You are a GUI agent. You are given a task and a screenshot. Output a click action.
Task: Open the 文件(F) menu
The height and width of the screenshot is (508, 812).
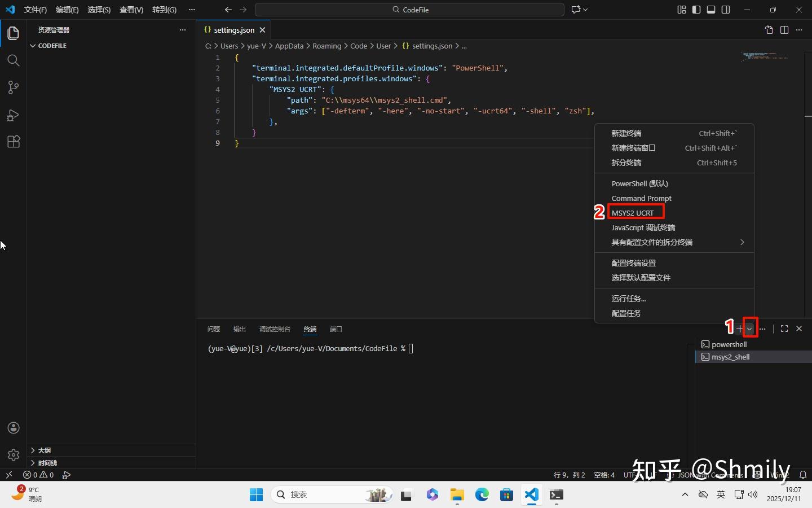[x=36, y=10]
